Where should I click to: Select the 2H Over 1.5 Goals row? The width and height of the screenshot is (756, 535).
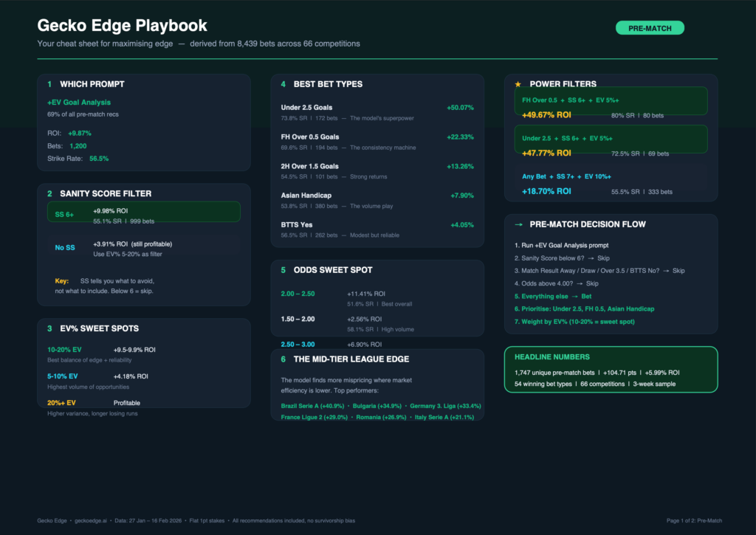point(309,166)
